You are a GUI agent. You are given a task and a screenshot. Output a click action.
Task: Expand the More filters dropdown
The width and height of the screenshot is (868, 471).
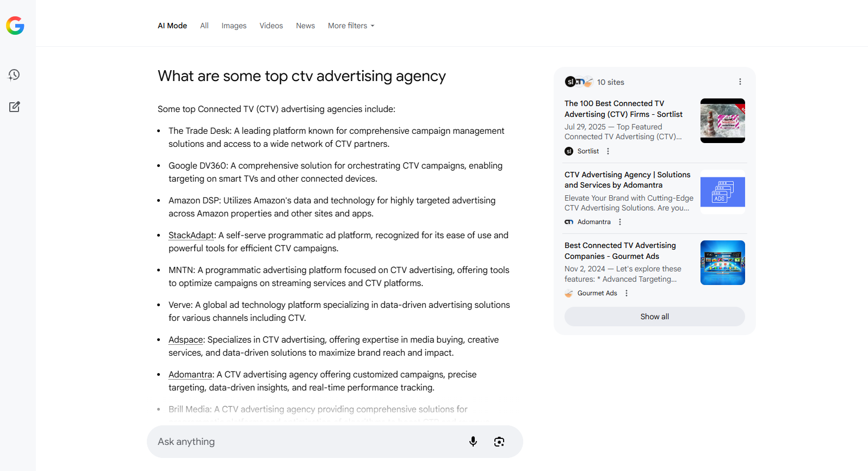pos(351,26)
